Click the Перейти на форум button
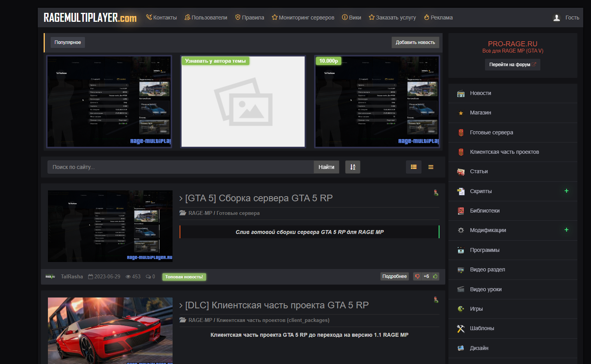The width and height of the screenshot is (591, 364). [x=513, y=65]
